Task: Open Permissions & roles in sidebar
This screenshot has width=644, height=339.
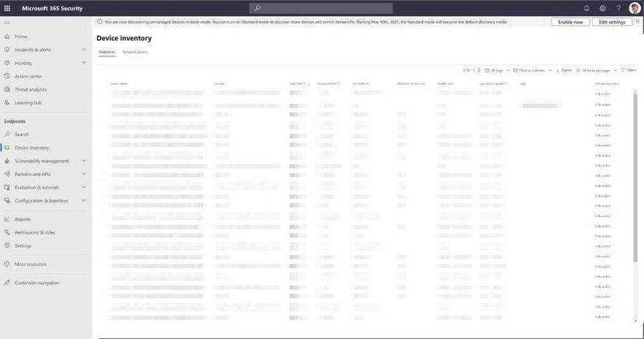Action: pos(34,233)
